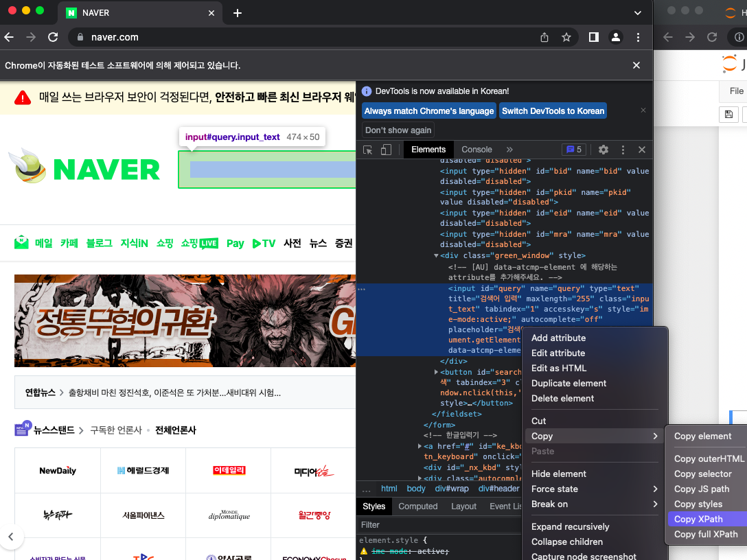This screenshot has height=560, width=747.
Task: Choose Collapse children
Action: (595, 542)
